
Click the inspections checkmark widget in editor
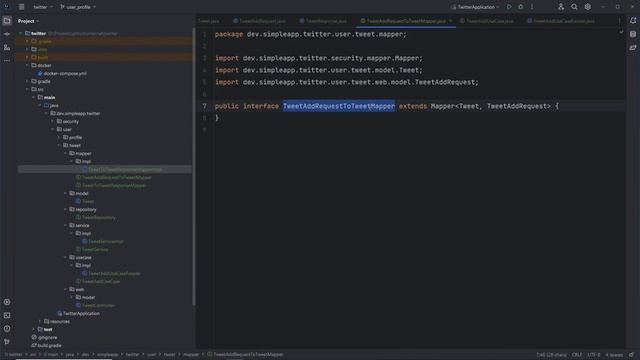(621, 31)
